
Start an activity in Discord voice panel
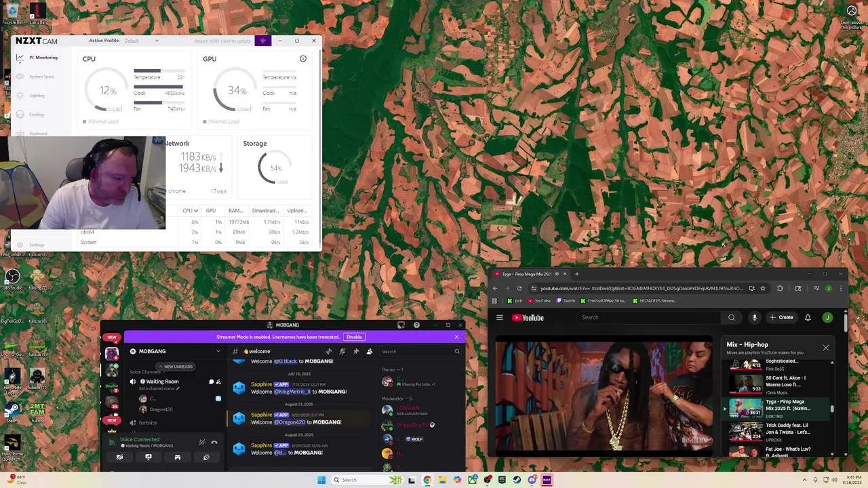[178, 457]
